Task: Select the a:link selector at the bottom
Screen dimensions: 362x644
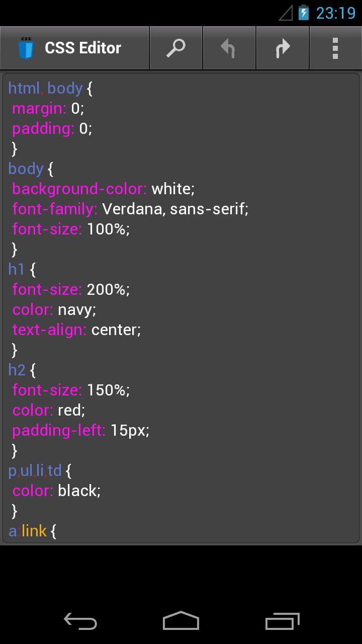Action: pyautogui.click(x=28, y=531)
